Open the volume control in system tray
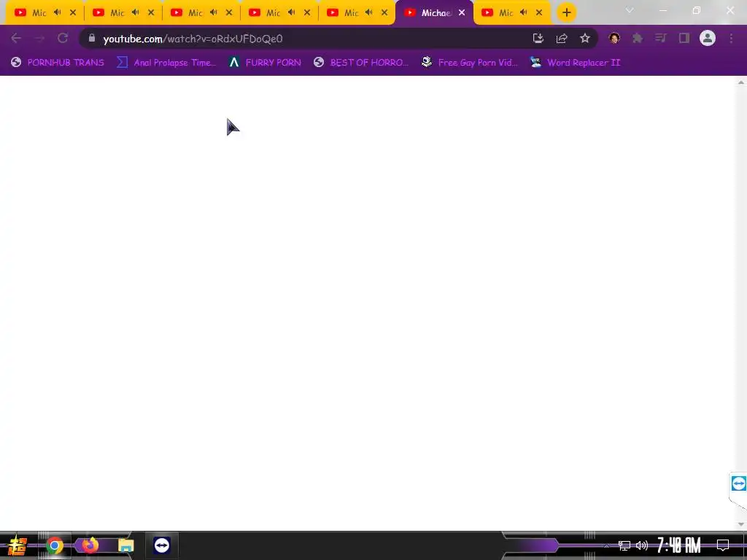Screen dimensions: 747x560 pyautogui.click(x=642, y=545)
